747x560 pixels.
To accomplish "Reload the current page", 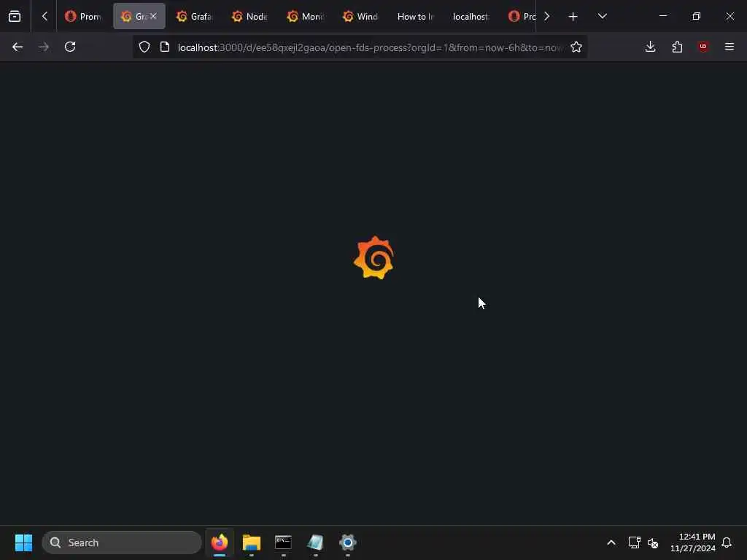I will (x=70, y=47).
